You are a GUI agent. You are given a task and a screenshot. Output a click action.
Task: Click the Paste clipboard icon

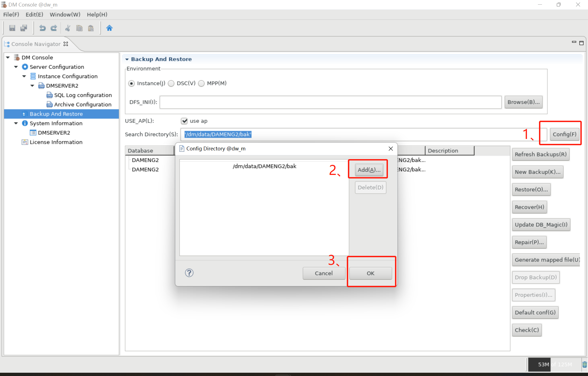[x=91, y=28]
